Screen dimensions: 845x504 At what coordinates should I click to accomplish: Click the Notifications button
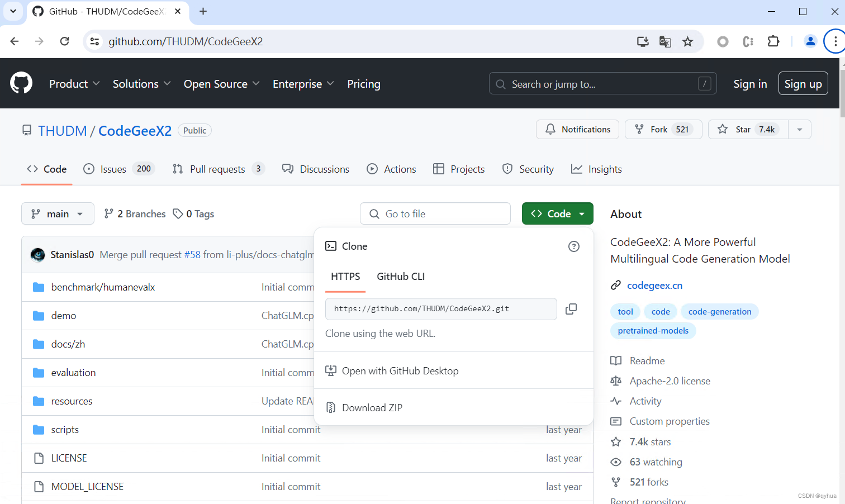[577, 130]
